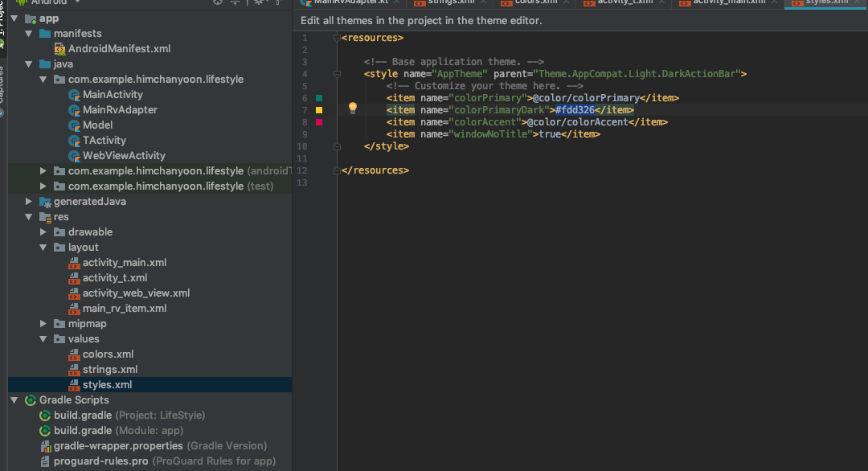Click the build.gradle (Project: LifeStyle) icon

[45, 415]
